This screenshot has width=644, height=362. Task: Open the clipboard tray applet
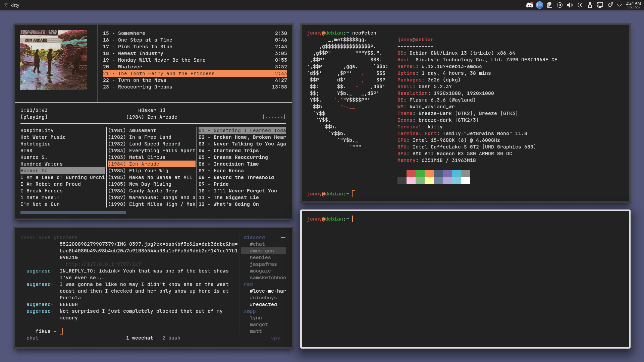coord(549,5)
